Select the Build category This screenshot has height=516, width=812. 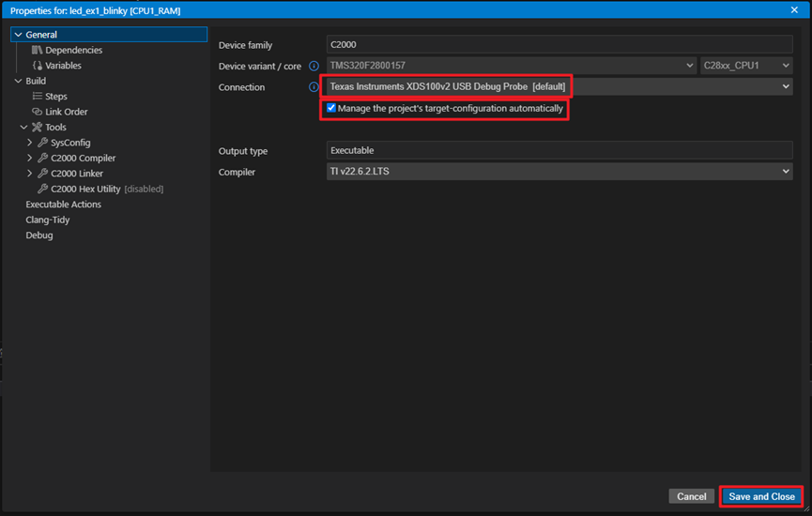pyautogui.click(x=36, y=81)
